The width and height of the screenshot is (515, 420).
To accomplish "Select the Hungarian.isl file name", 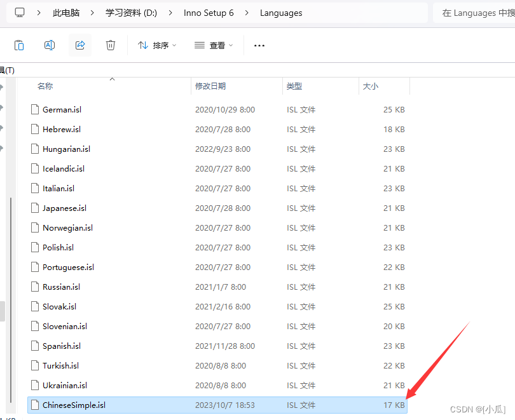I will pos(66,149).
